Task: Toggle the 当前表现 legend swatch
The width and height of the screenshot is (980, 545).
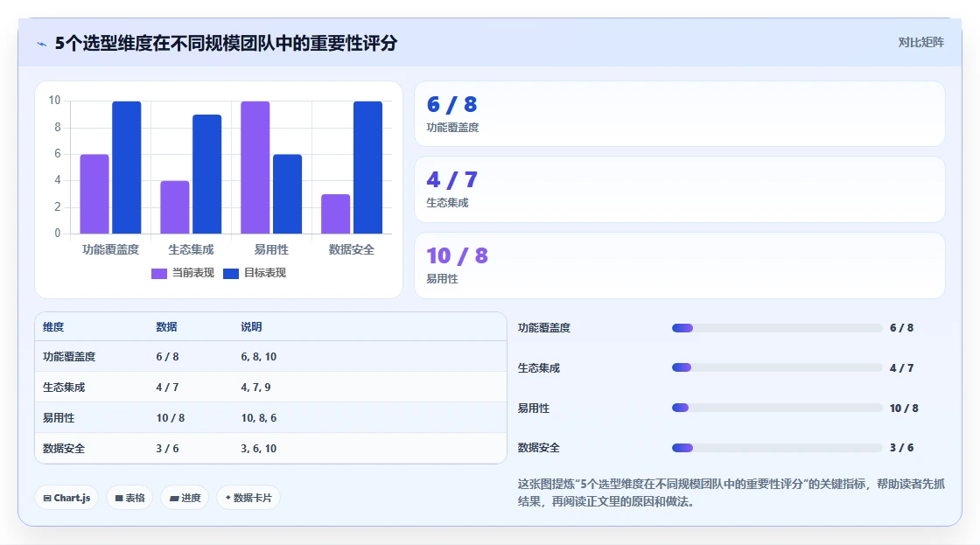Action: pos(158,273)
